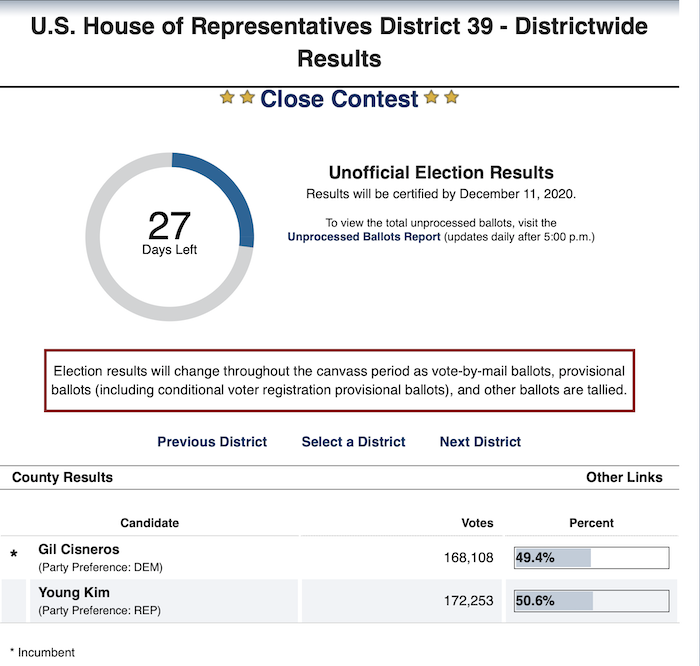This screenshot has height=666, width=700.
Task: Click the first gold star before Close Contest
Action: pyautogui.click(x=227, y=97)
